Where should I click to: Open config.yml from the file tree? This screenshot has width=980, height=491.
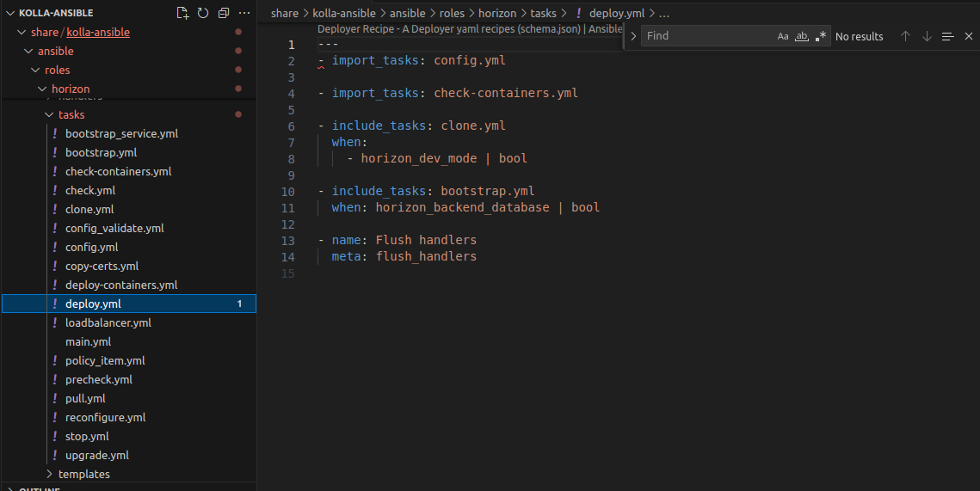(91, 247)
